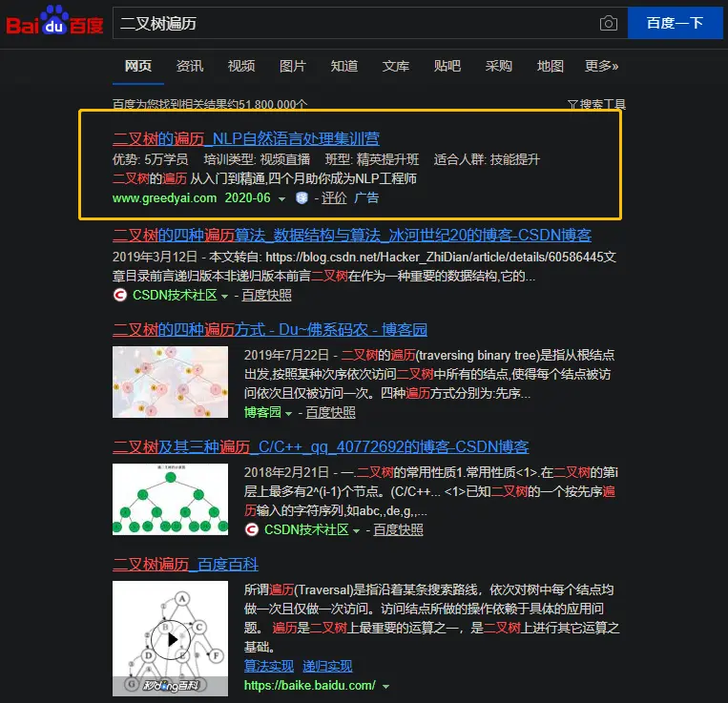Open the 地图 tab
Image resolution: width=728 pixels, height=703 pixels.
551,66
